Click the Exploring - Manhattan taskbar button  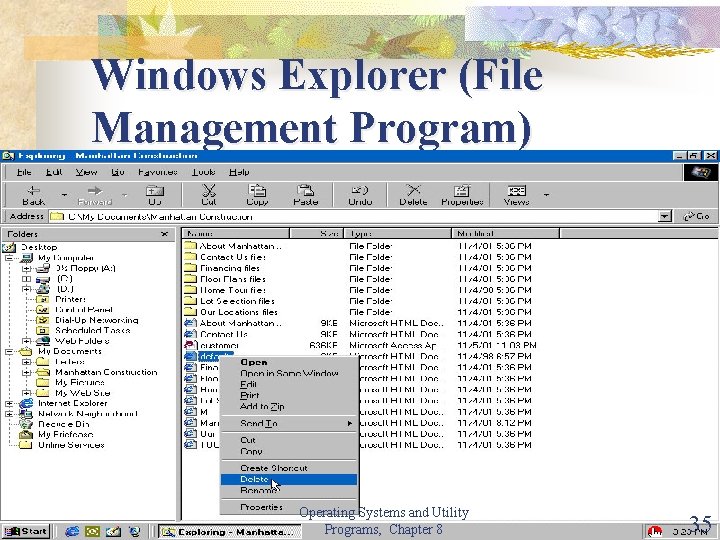(x=230, y=532)
